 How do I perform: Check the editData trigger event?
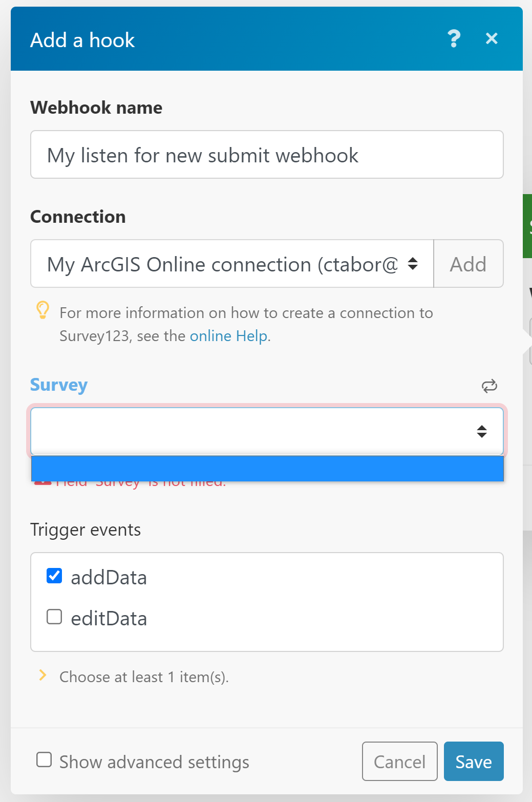54,617
